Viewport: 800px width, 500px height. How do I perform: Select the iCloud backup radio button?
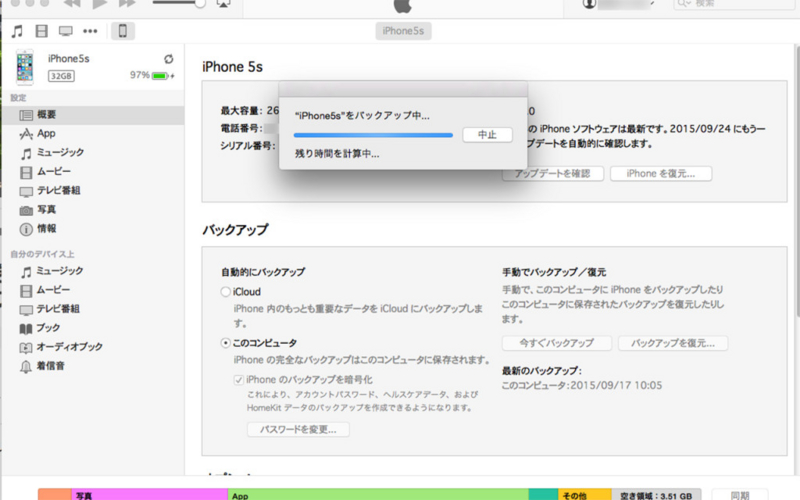(226, 292)
